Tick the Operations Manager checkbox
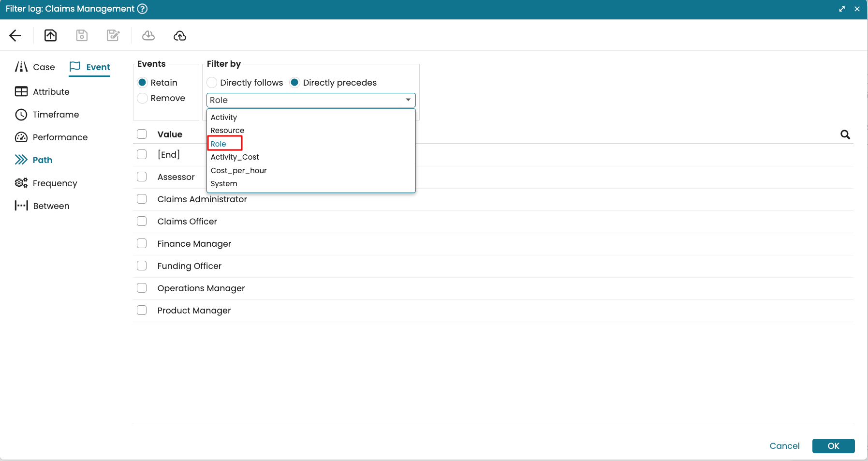 [142, 288]
